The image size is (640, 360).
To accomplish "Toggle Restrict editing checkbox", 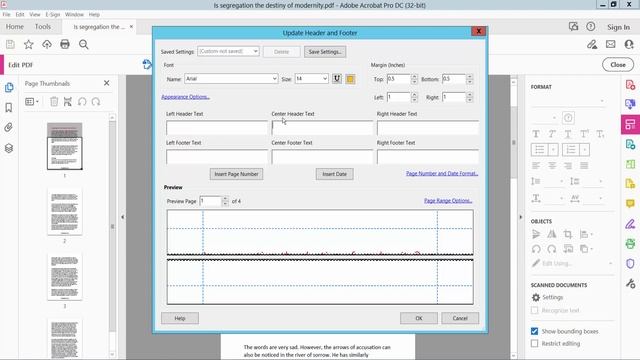I will (x=535, y=344).
